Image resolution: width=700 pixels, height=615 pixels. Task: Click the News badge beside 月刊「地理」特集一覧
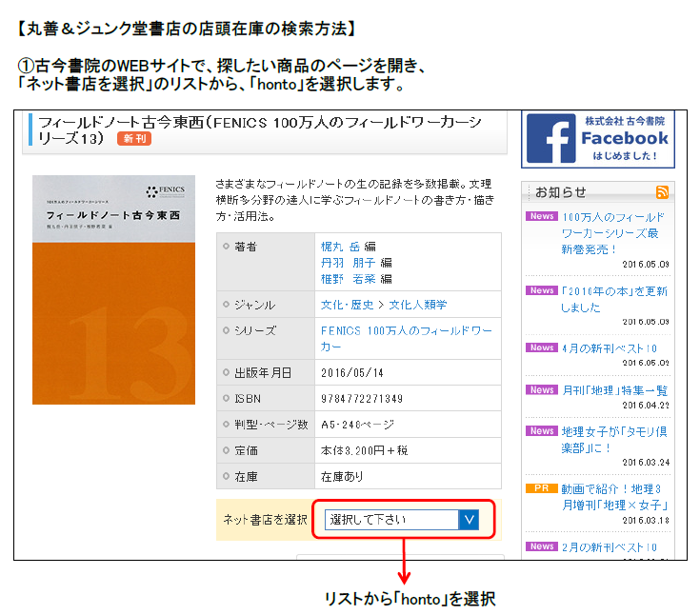coord(541,389)
